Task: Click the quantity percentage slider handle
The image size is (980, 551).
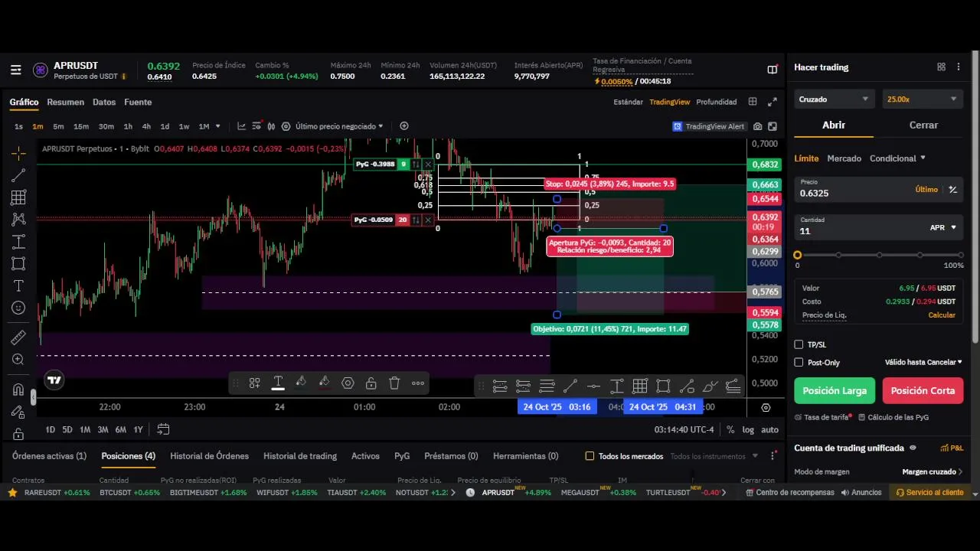Action: click(x=798, y=255)
